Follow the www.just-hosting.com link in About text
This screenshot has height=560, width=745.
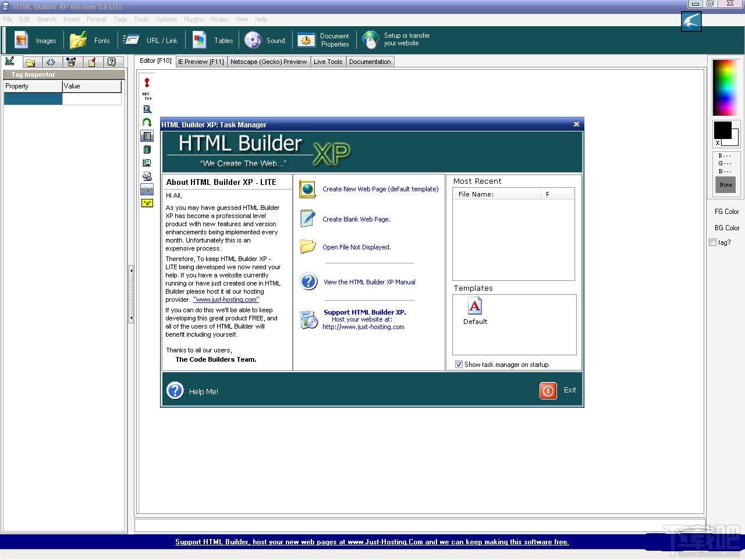(226, 299)
